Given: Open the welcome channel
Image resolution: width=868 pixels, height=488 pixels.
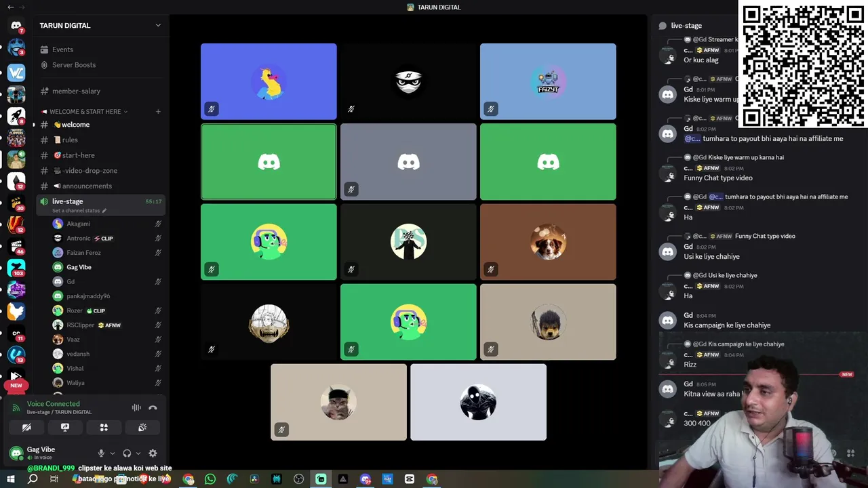Looking at the screenshot, I should coord(101,125).
